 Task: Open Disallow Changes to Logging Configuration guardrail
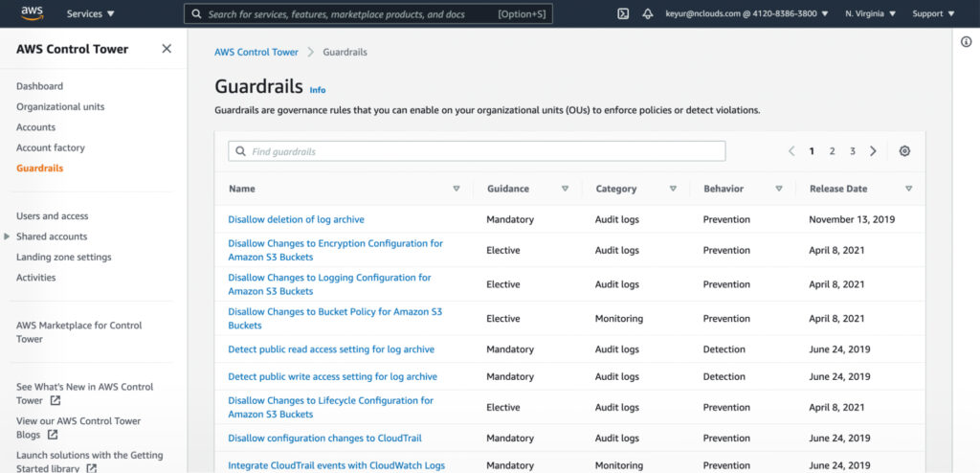(x=329, y=284)
